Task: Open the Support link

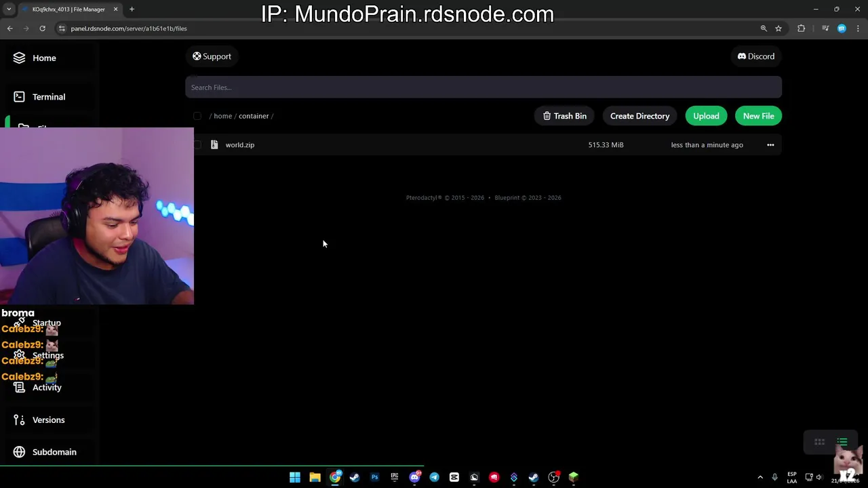Action: point(212,56)
